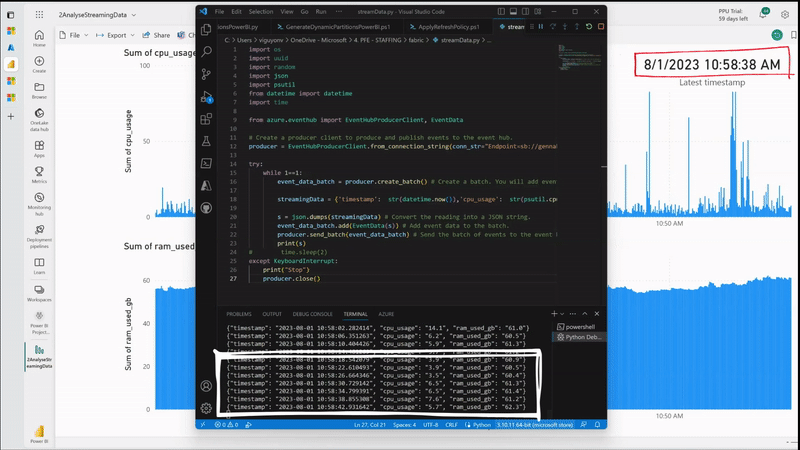Expand the File dropdown in Power BI

[75, 35]
